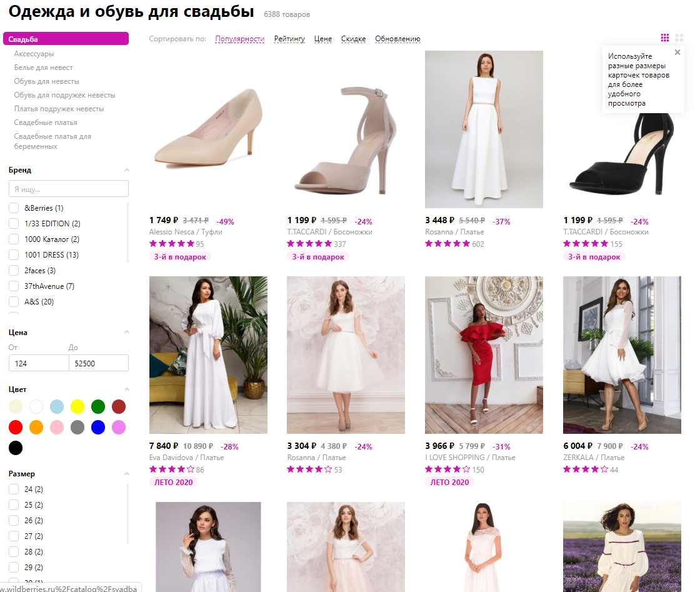Open Свадебные платья subcategory

46,123
